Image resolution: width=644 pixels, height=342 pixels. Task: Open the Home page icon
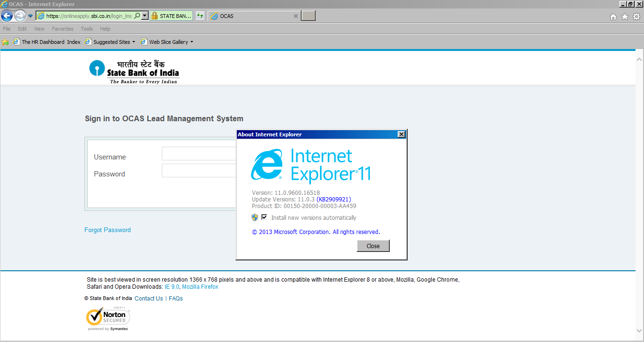613,17
